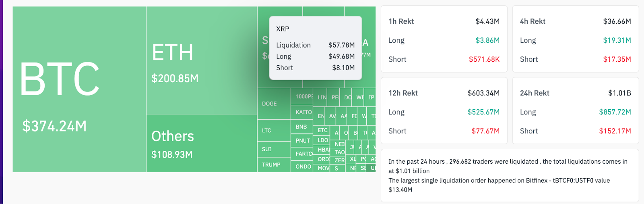Open the Others heatmap tile
The image size is (644, 204).
click(x=201, y=143)
